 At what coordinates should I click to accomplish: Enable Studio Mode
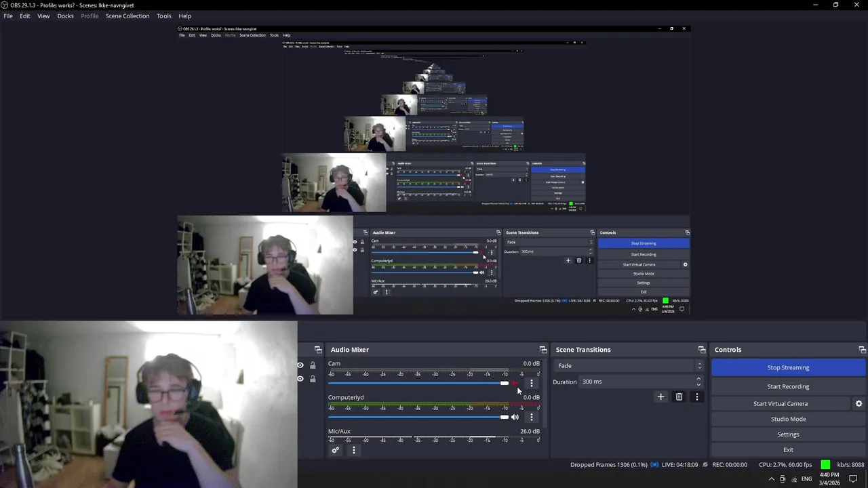(x=788, y=419)
